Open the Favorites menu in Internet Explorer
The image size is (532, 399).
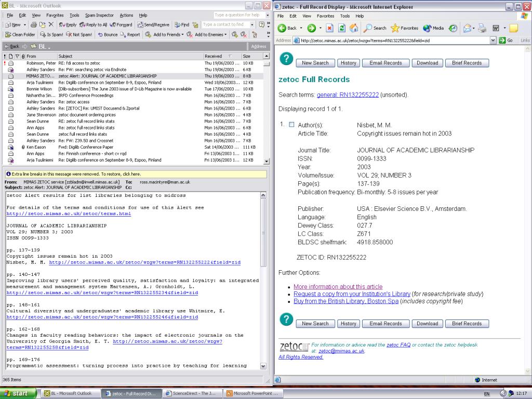[325, 16]
